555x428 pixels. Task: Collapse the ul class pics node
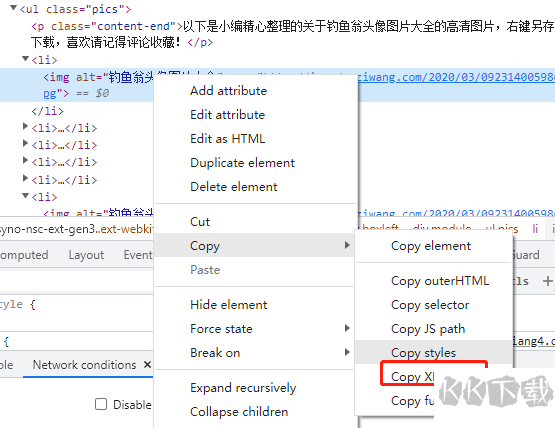[13, 7]
